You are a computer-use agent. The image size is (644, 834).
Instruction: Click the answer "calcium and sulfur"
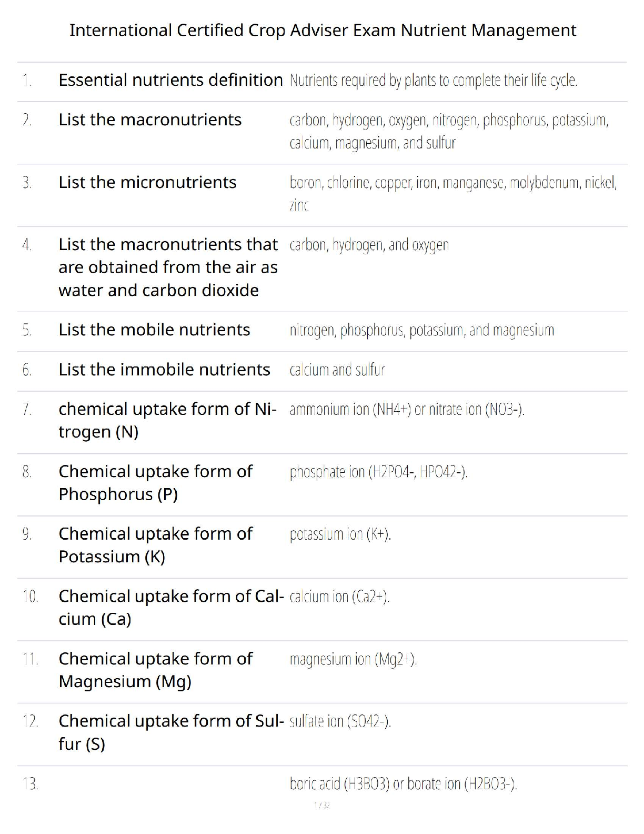[x=337, y=370]
